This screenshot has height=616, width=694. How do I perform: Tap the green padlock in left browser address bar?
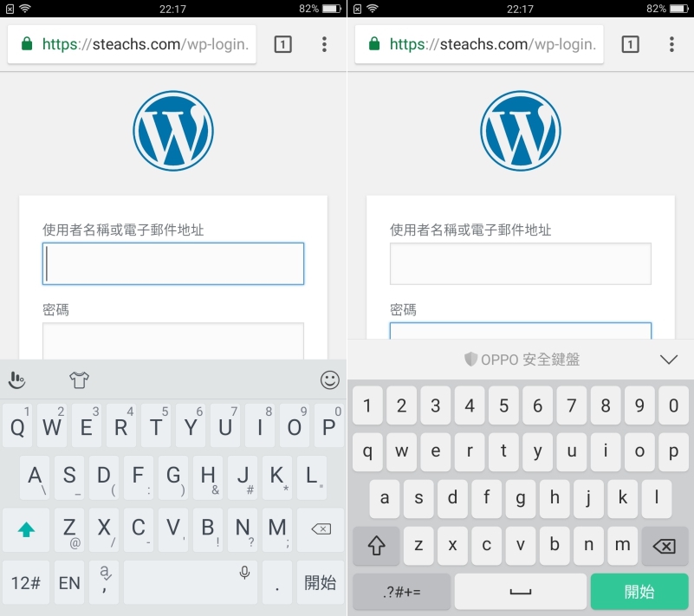(x=27, y=44)
